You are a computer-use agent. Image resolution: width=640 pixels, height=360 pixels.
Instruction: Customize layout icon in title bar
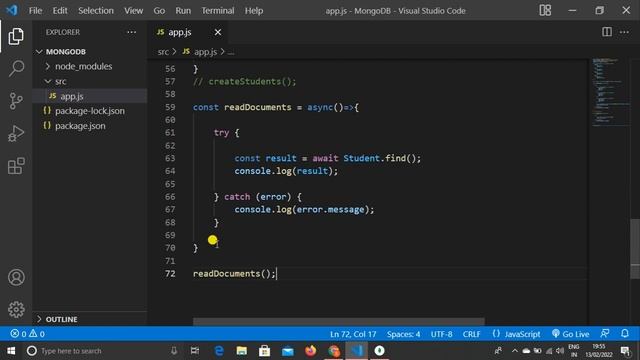tap(545, 10)
